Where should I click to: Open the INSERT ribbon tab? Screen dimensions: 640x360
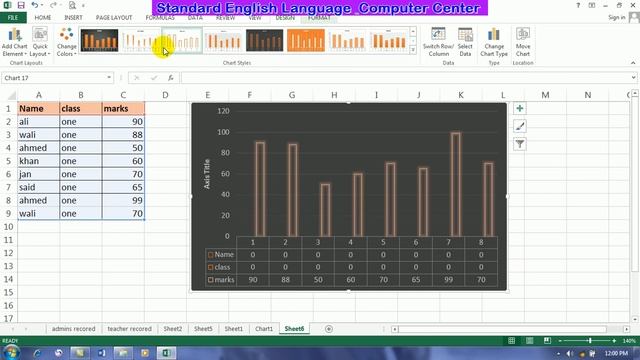(x=73, y=18)
